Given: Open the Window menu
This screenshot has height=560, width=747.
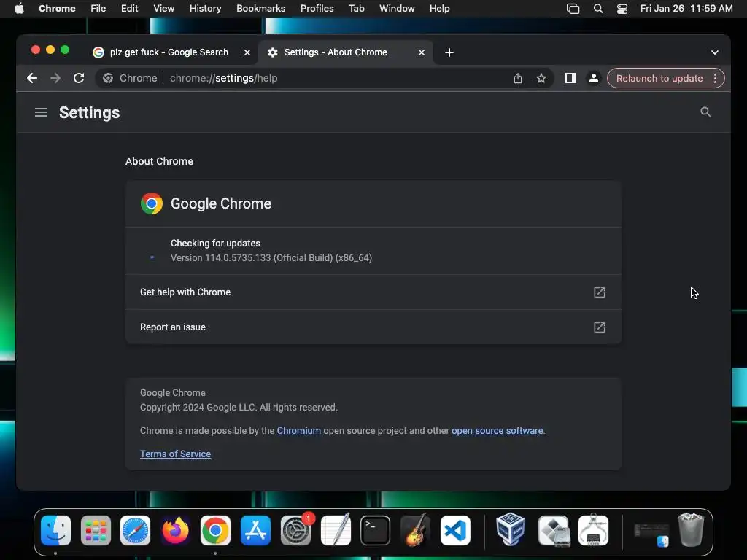Looking at the screenshot, I should coord(397,9).
